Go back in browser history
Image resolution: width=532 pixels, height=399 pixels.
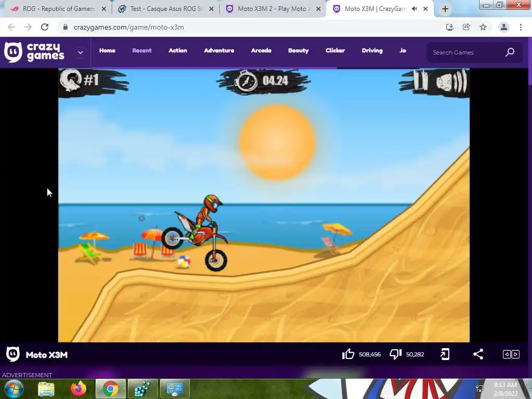coord(11,27)
